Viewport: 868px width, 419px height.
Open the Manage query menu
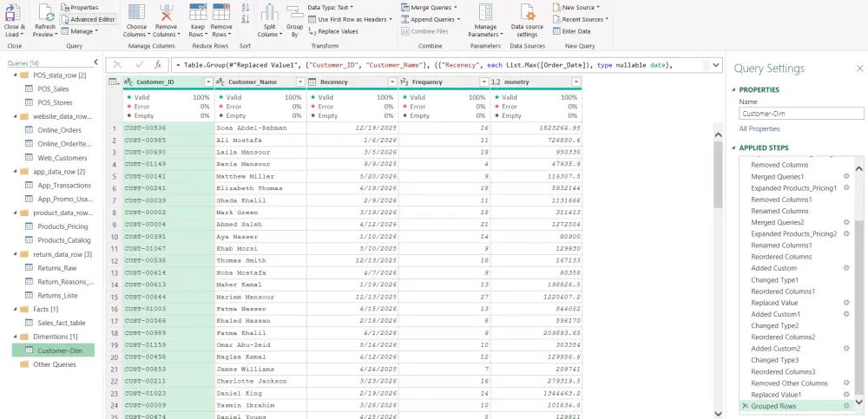[80, 31]
